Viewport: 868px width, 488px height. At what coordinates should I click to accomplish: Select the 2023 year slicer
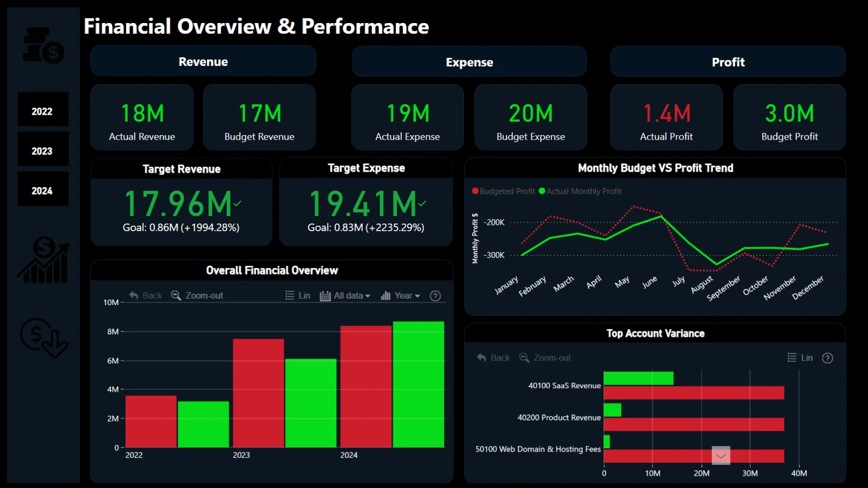pos(42,151)
